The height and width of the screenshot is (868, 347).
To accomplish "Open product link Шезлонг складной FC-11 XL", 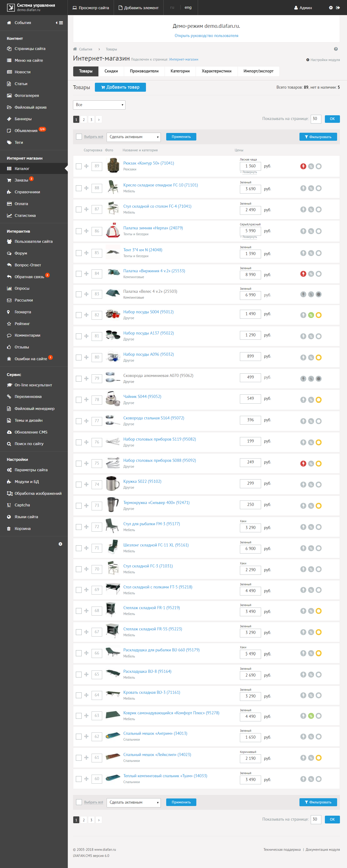I will tap(156, 545).
